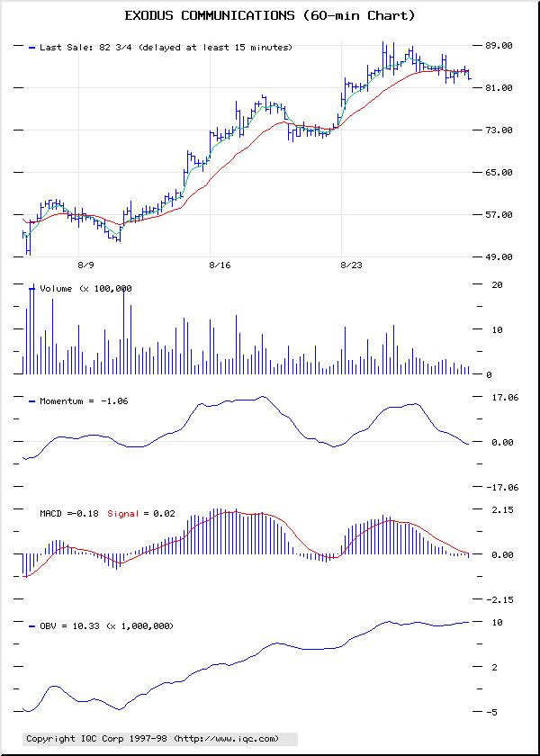Image resolution: width=540 pixels, height=756 pixels.
Task: Click the 81.00 price axis label
Action: (x=499, y=88)
